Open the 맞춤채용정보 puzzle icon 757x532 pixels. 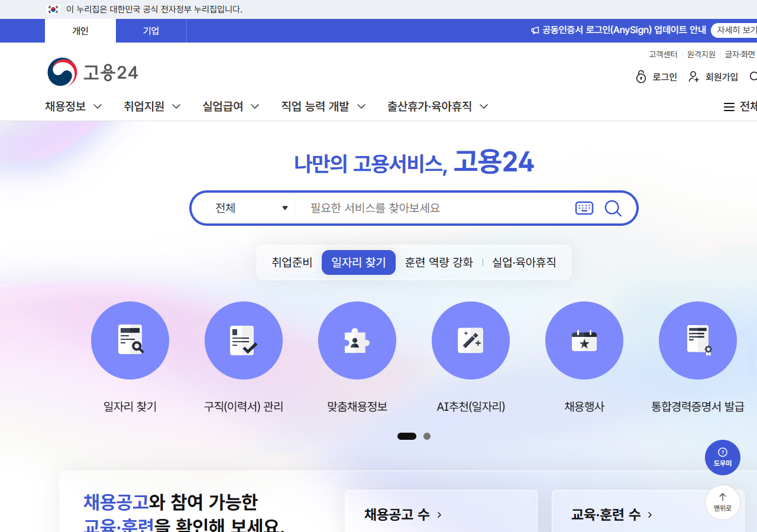point(357,340)
